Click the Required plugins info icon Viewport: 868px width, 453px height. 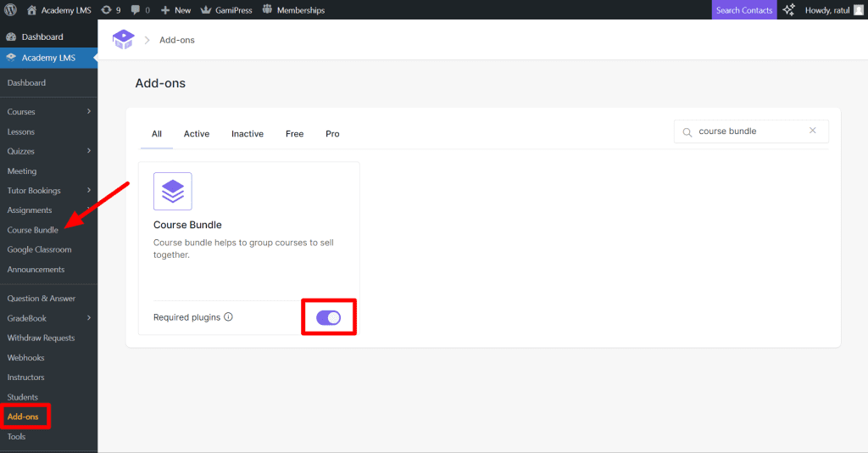click(229, 317)
